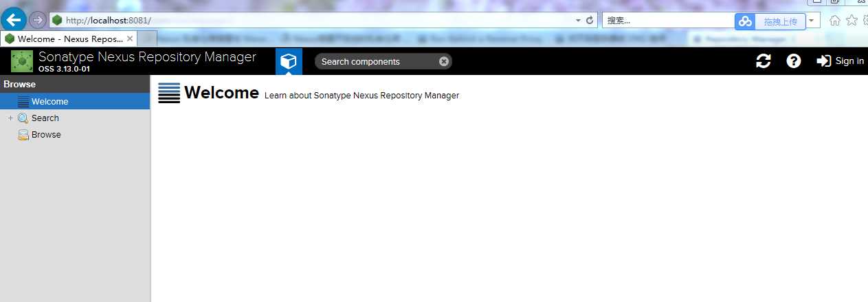Open Browse in the sidebar tree
The height and width of the screenshot is (302, 868).
[46, 135]
